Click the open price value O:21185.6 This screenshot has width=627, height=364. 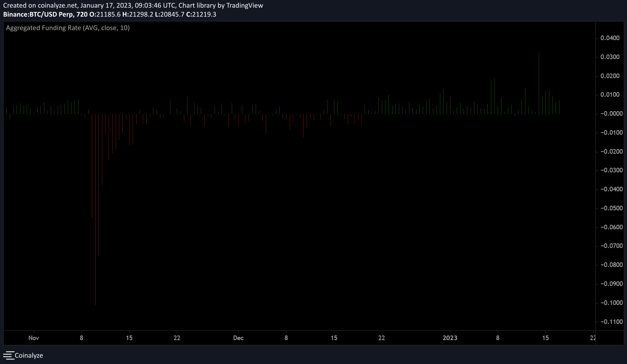coord(105,14)
